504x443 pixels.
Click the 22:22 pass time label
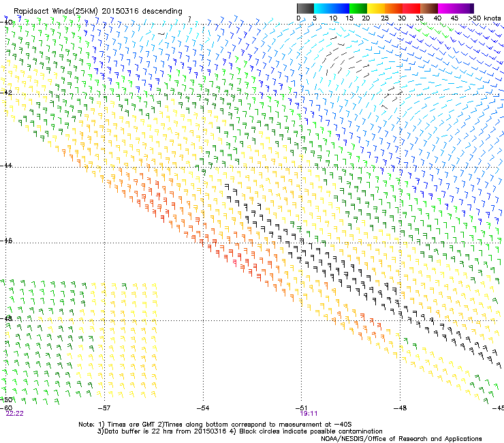(15, 414)
